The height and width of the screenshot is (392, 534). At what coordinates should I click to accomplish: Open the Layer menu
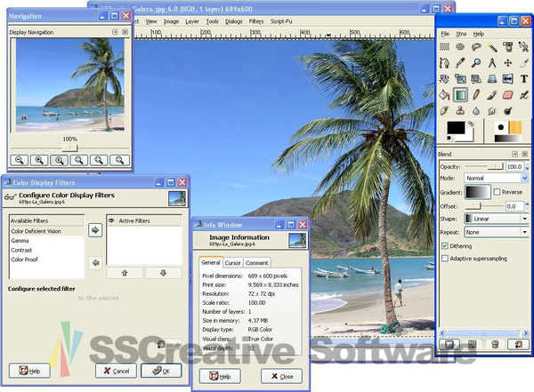pos(192,21)
